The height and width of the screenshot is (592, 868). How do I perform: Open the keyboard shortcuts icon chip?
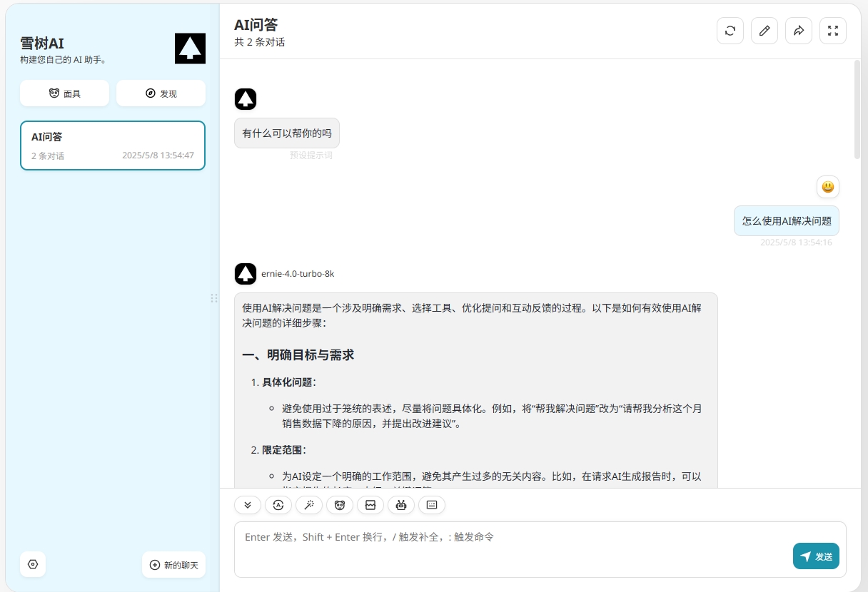(432, 505)
